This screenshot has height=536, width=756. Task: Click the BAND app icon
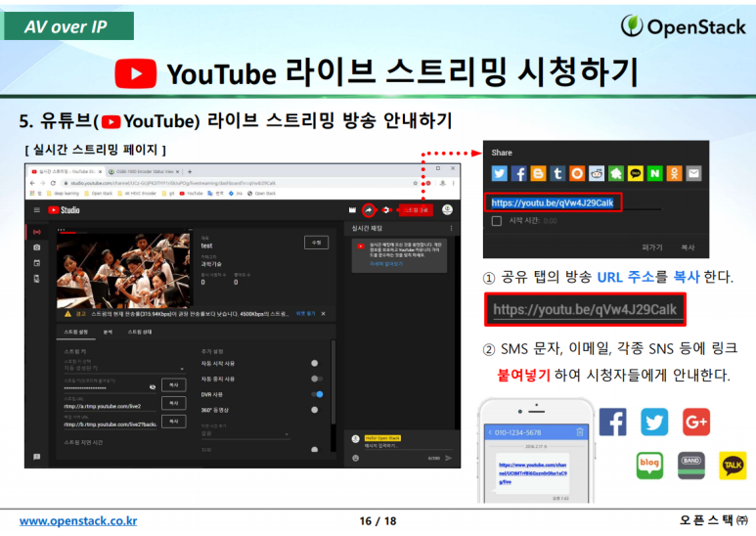point(690,466)
